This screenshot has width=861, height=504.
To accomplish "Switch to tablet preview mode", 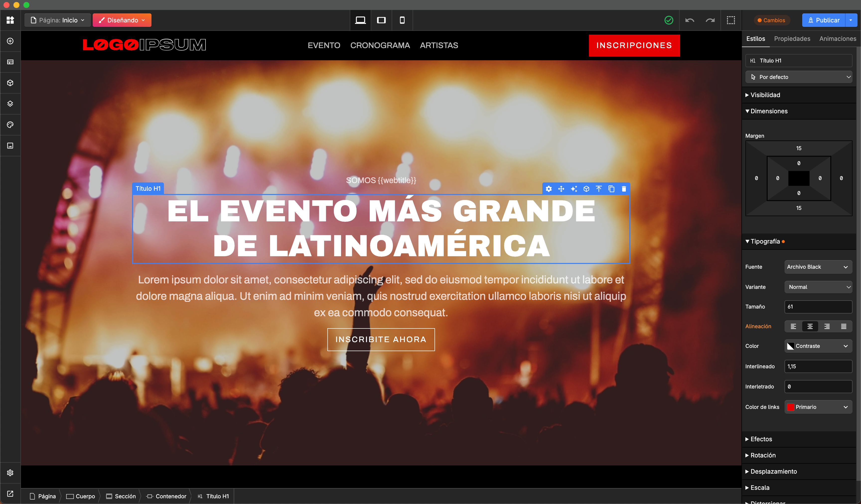I will 381,20.
